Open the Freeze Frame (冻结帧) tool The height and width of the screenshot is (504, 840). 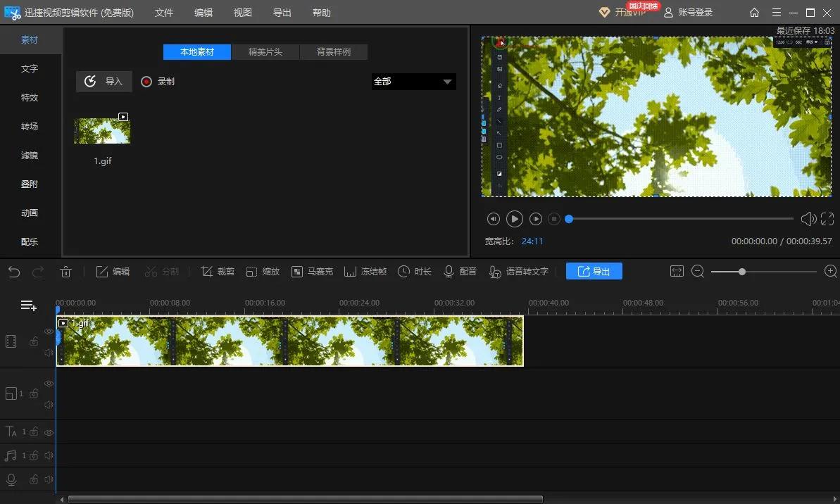coord(350,272)
